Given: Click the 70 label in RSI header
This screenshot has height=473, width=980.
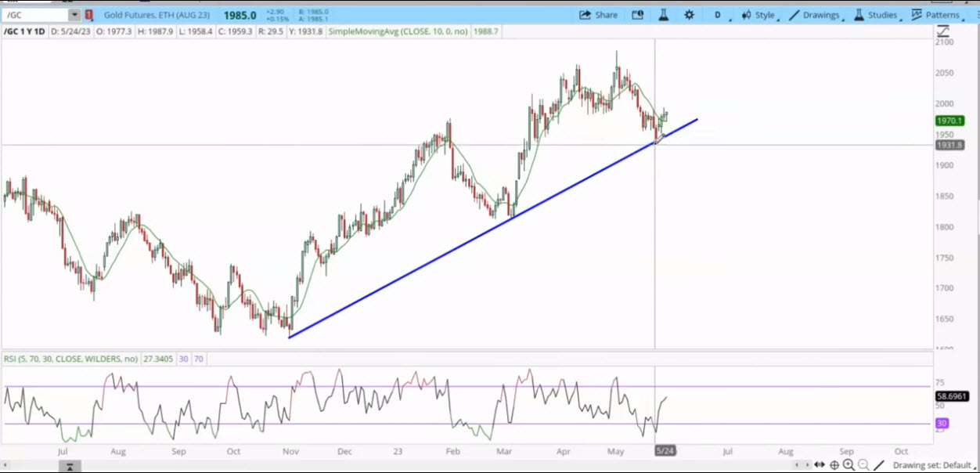Looking at the screenshot, I should coord(199,359).
